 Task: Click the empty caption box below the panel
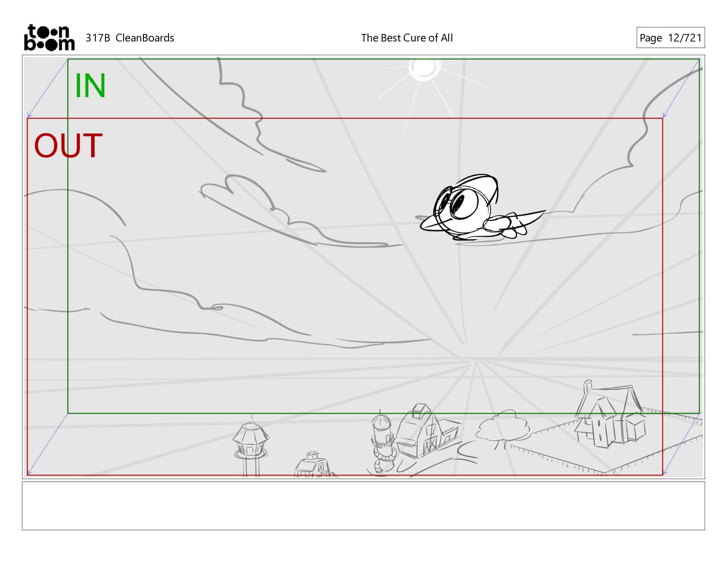(363, 506)
